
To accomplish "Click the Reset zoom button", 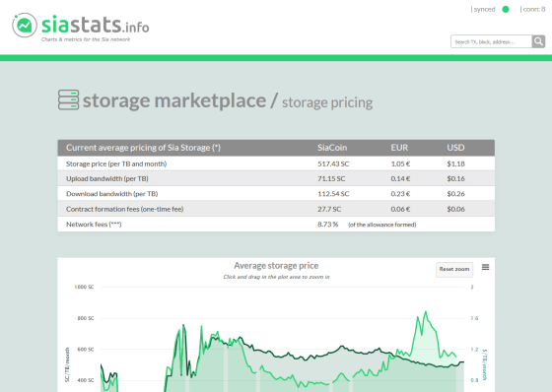I will point(454,269).
